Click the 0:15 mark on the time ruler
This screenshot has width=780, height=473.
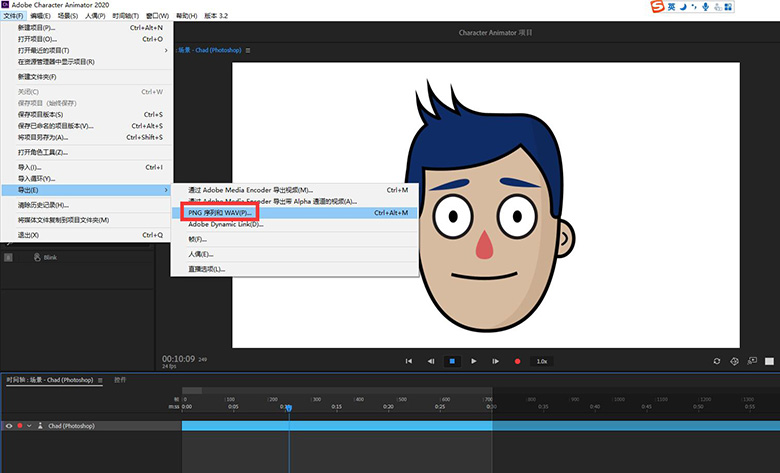[337, 406]
